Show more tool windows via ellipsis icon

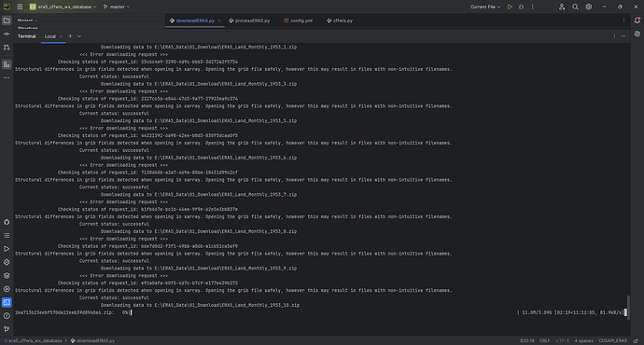pos(7,77)
